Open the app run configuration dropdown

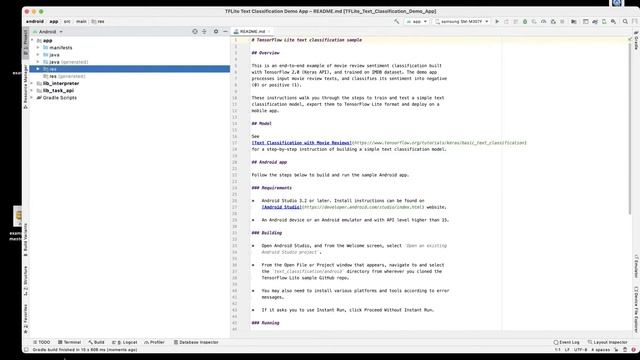pyautogui.click(x=416, y=22)
